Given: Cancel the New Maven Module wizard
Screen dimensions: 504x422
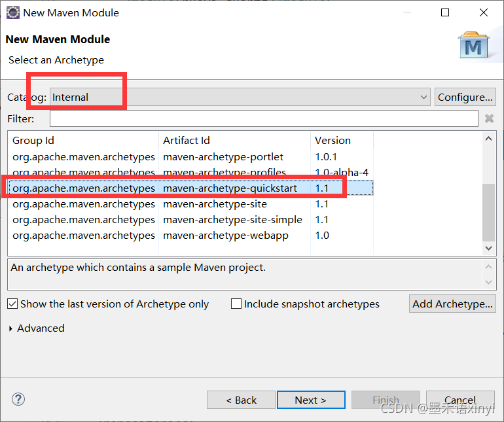Looking at the screenshot, I should click(x=460, y=400).
